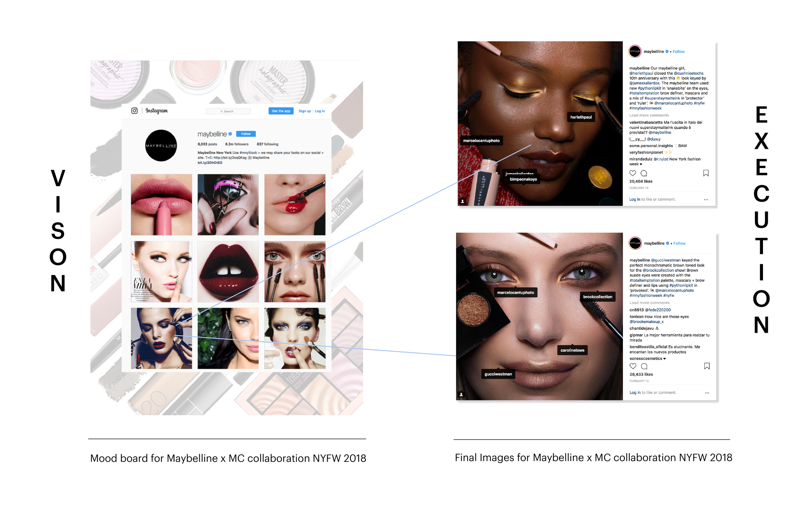The image size is (812, 508).
Task: Click the Sign up link
Action: click(x=304, y=111)
